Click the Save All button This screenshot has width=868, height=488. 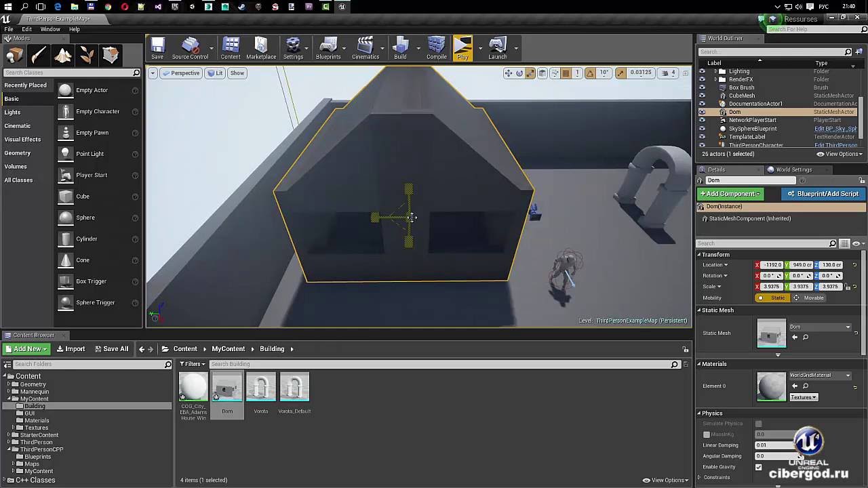pyautogui.click(x=111, y=349)
